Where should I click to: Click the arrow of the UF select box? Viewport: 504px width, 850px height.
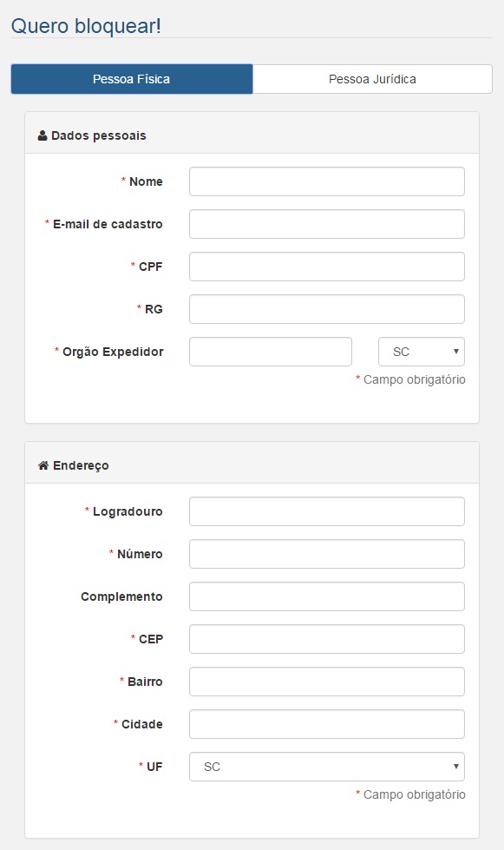455,767
